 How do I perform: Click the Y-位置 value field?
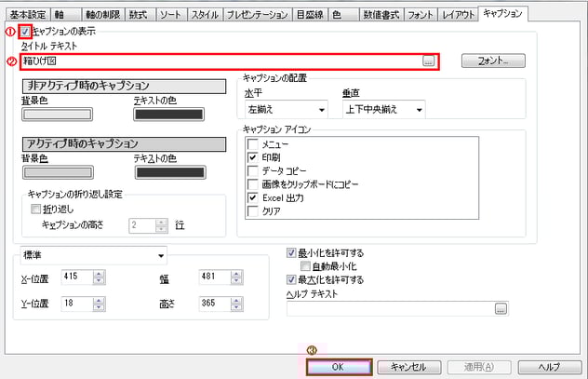(x=77, y=304)
